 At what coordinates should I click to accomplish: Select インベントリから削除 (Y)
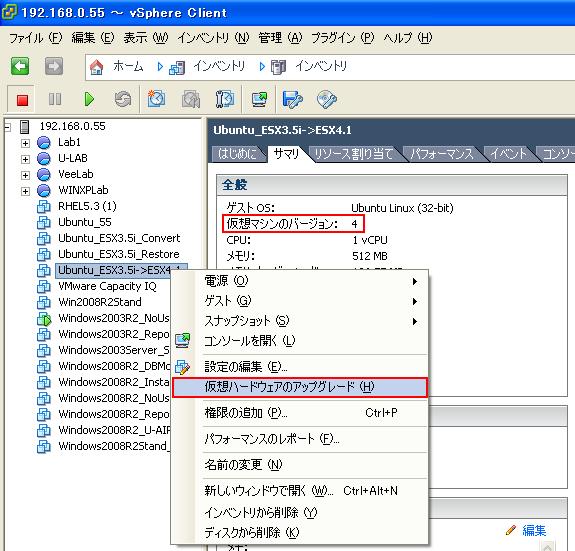pos(300,512)
